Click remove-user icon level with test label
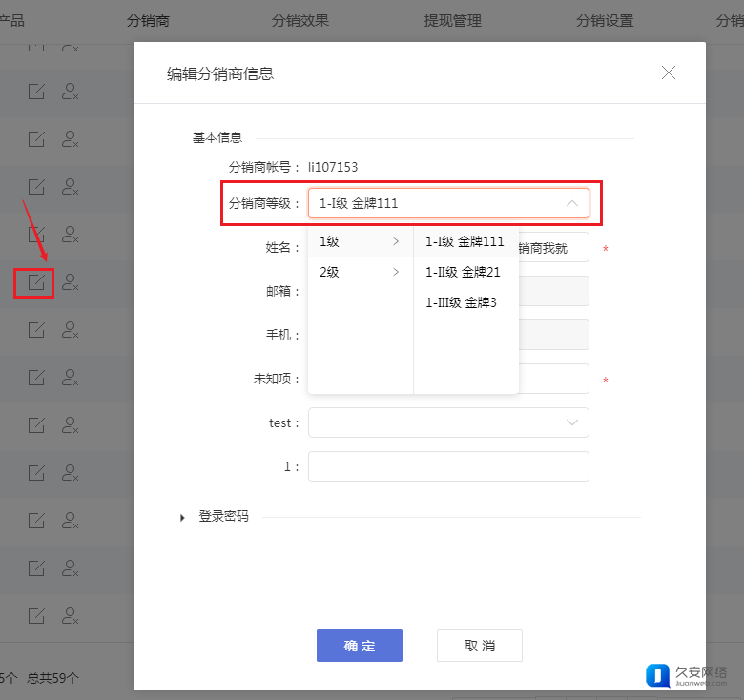The height and width of the screenshot is (700, 744). [70, 425]
